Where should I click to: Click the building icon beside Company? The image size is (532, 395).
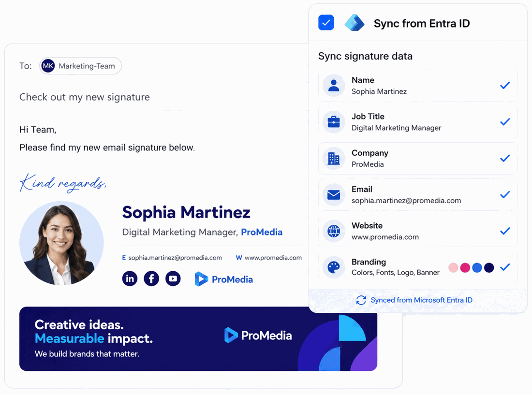point(334,159)
